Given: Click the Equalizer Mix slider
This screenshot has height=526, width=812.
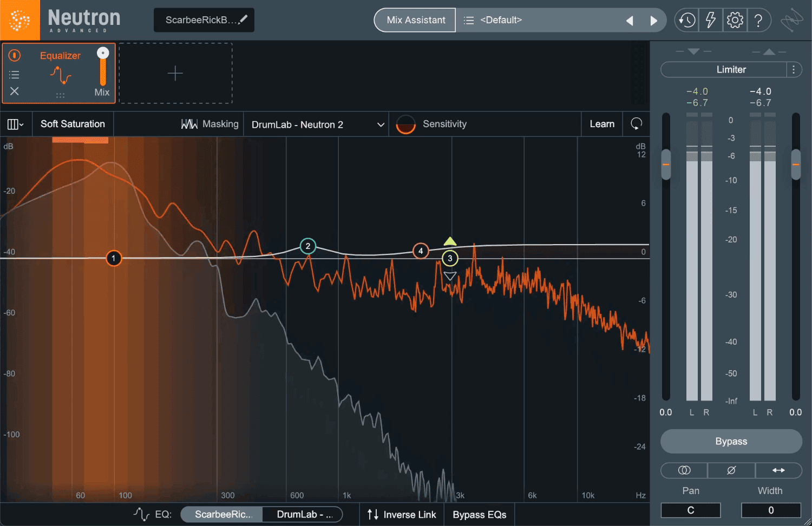Looking at the screenshot, I should click(x=102, y=67).
